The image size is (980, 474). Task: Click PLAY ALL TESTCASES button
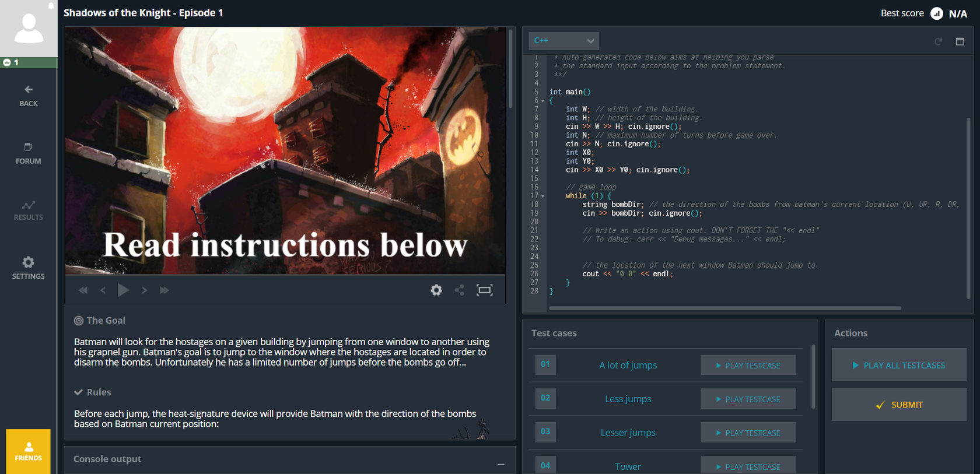click(899, 365)
